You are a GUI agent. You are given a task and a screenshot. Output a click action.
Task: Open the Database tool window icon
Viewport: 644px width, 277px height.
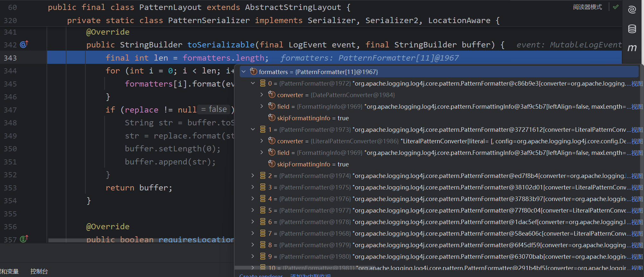pyautogui.click(x=632, y=29)
